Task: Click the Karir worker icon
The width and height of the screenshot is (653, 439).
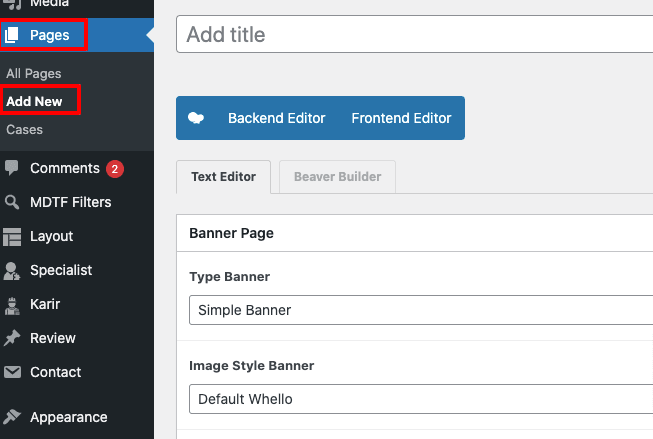Action: (x=13, y=304)
